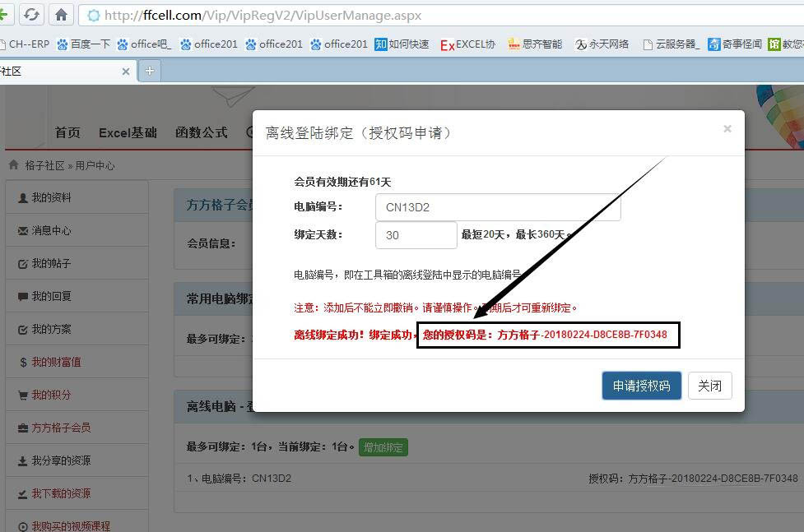Open 我购买的视频课程 in the sidebar

77,521
